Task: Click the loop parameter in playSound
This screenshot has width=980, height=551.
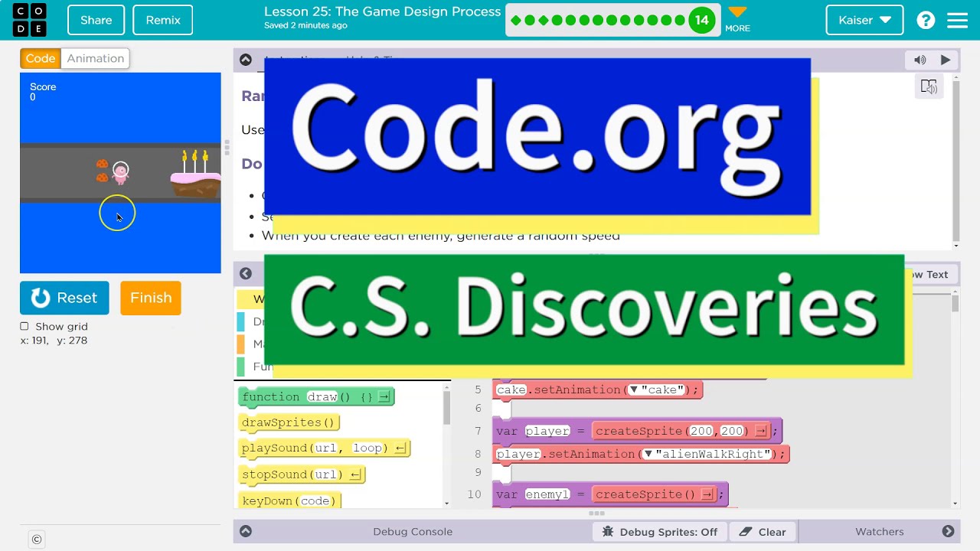Action: [367, 448]
